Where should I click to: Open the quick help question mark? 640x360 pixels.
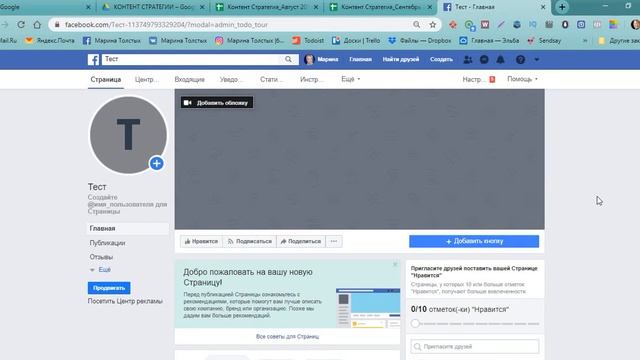(520, 60)
